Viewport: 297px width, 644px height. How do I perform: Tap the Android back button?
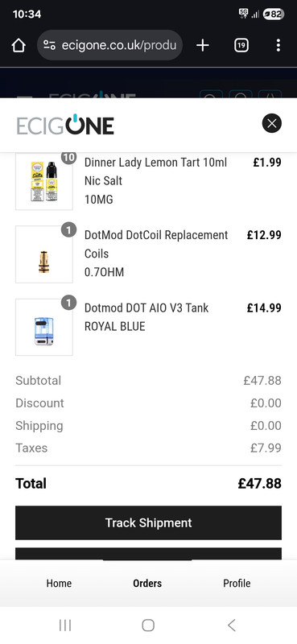(232, 625)
